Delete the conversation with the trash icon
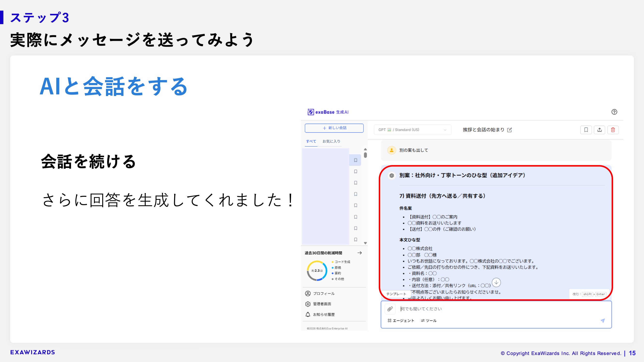The image size is (644, 362). (x=613, y=130)
